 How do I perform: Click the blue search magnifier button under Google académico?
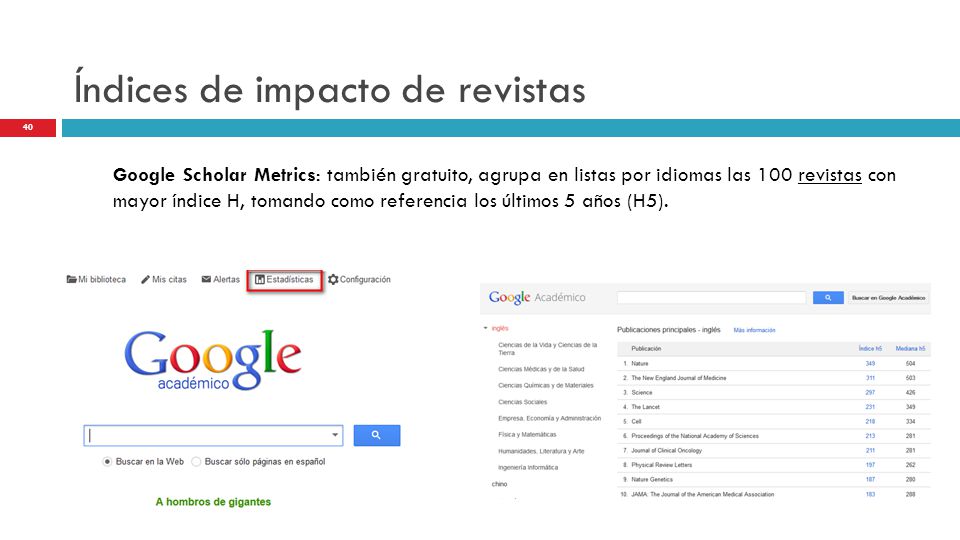click(x=377, y=435)
